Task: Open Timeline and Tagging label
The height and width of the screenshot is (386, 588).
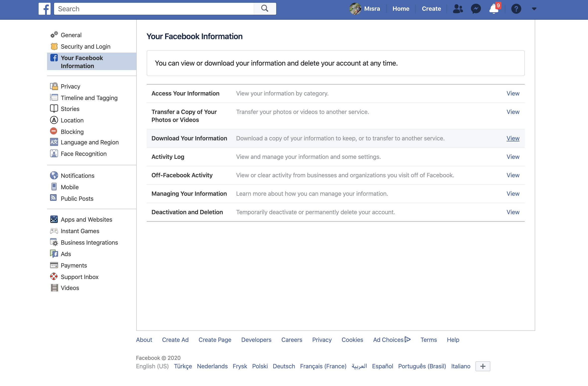Action: click(x=89, y=98)
